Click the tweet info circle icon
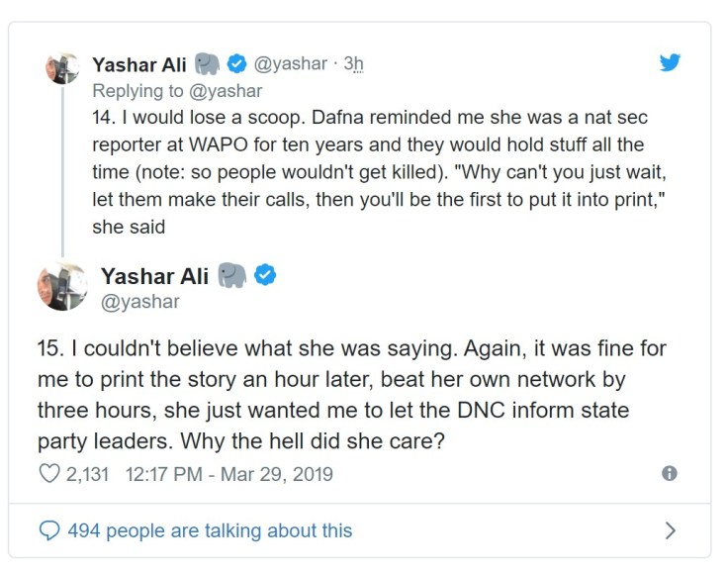Image resolution: width=728 pixels, height=571 pixels. [x=670, y=474]
